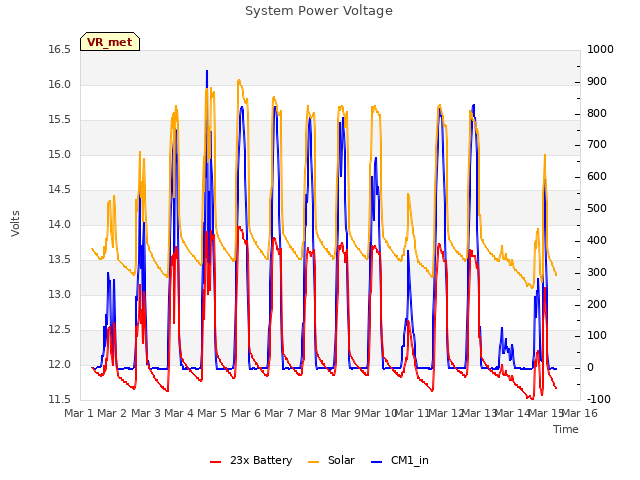Viewport: 640px width, 480px height.
Task: Click the 15.5 left axis value
Action: (x=60, y=120)
